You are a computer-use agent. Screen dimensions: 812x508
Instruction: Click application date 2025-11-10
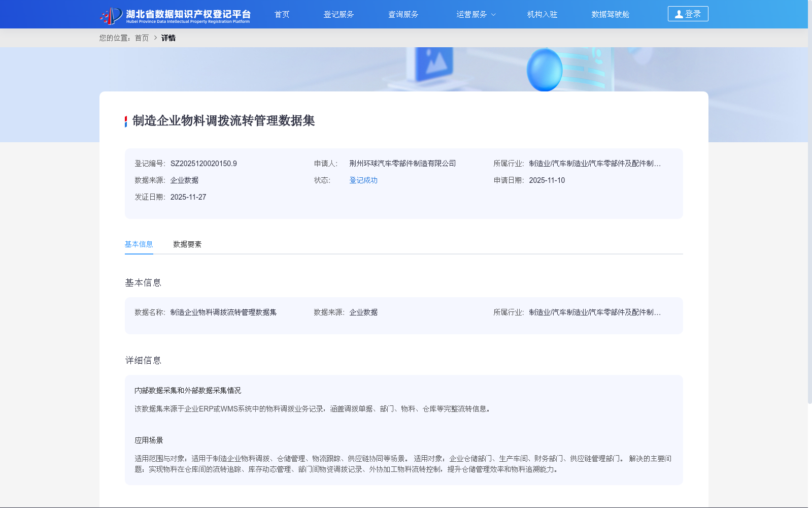click(547, 180)
